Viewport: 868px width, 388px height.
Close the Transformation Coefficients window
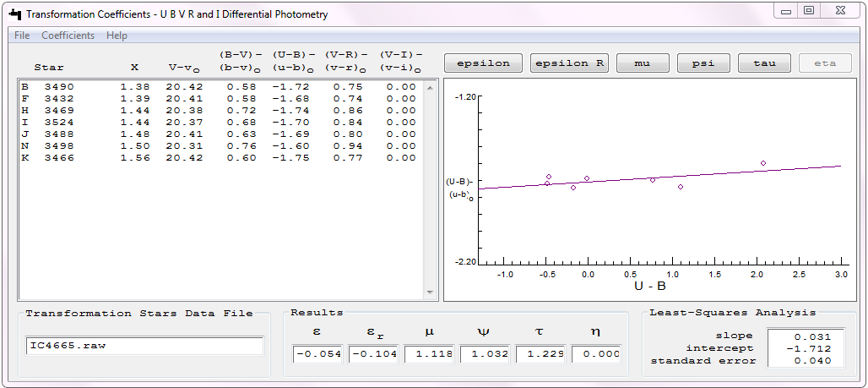point(842,11)
